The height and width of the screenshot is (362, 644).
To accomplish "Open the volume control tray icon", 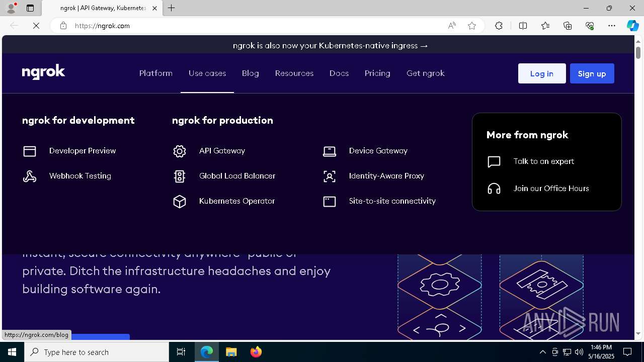I will [x=579, y=352].
